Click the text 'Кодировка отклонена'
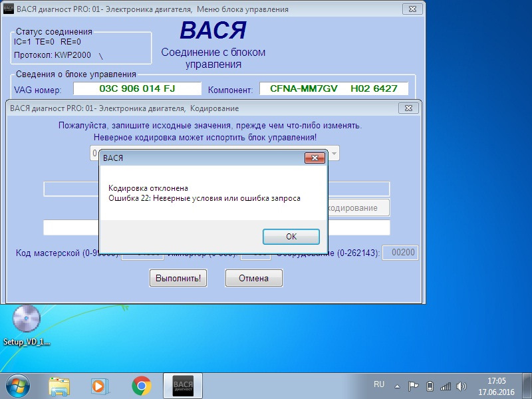The image size is (532, 399). click(148, 188)
